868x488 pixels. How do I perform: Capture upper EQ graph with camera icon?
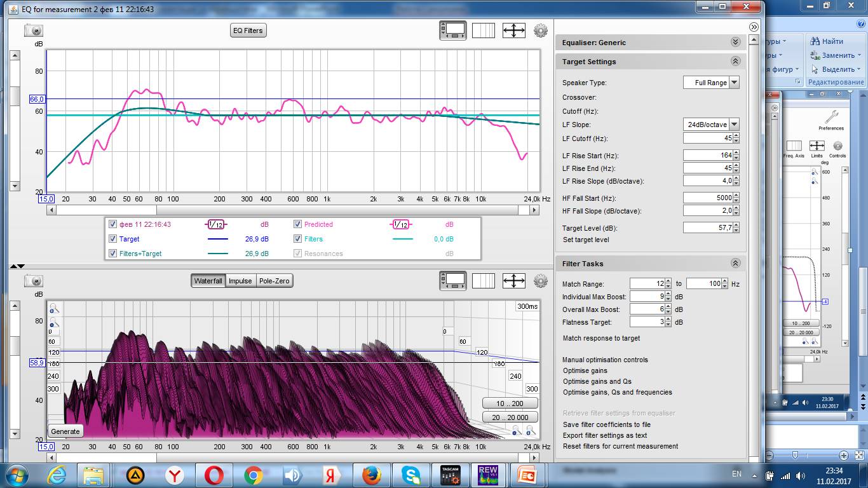point(33,30)
